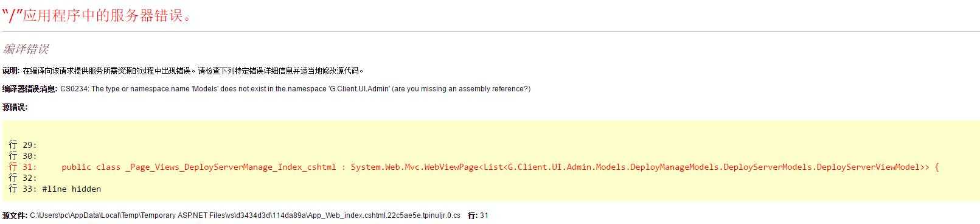980x224 pixels.
Task: Click the 编译错误 subtitle
Action: pyautogui.click(x=26, y=49)
